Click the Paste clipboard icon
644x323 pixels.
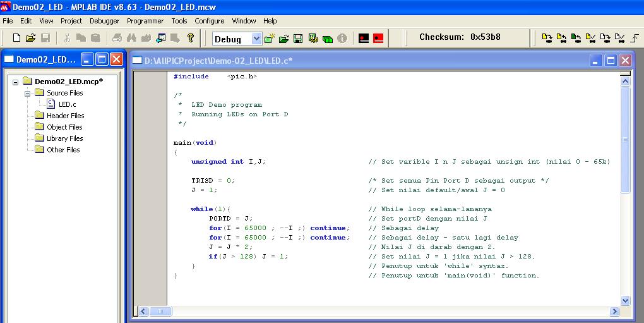(96, 38)
